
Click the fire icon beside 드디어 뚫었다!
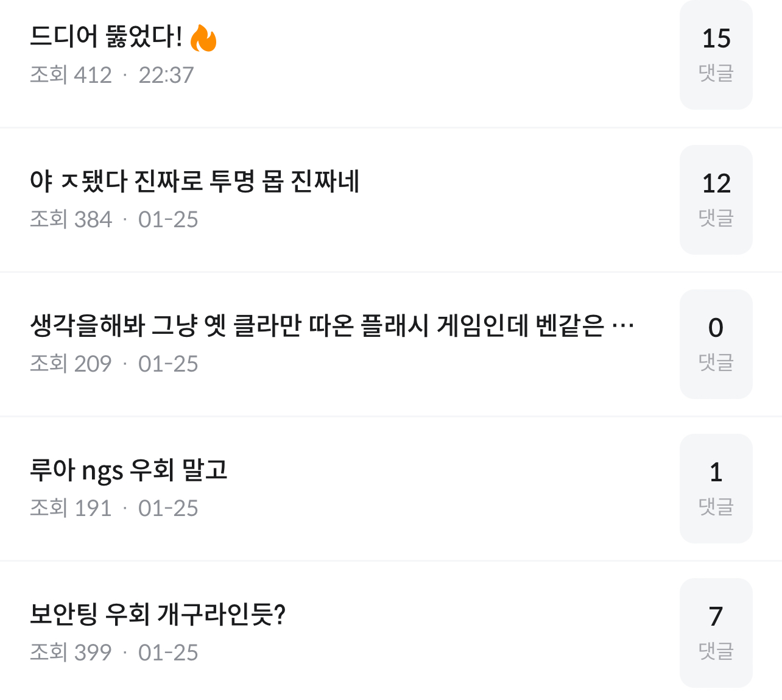(x=203, y=38)
